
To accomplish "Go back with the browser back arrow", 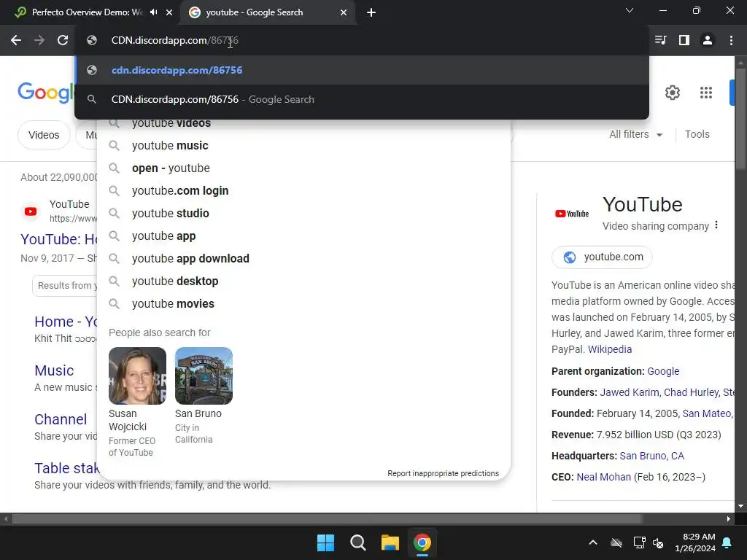I will [x=16, y=41].
